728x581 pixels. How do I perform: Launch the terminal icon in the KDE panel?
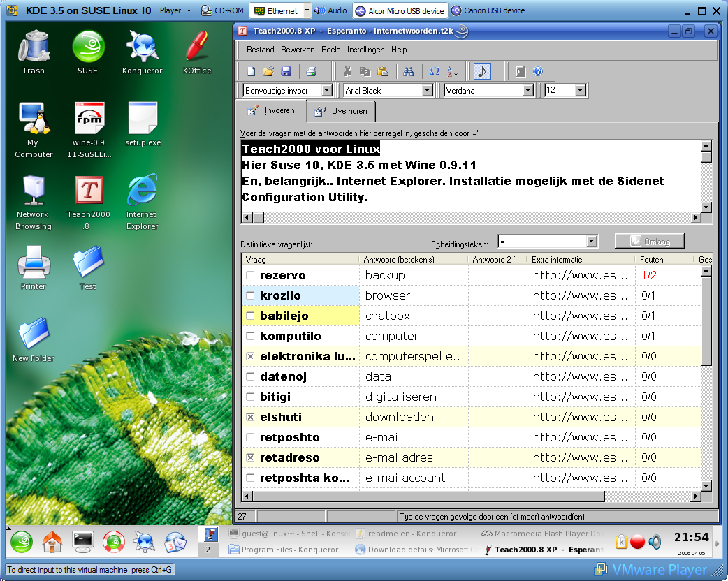(82, 542)
